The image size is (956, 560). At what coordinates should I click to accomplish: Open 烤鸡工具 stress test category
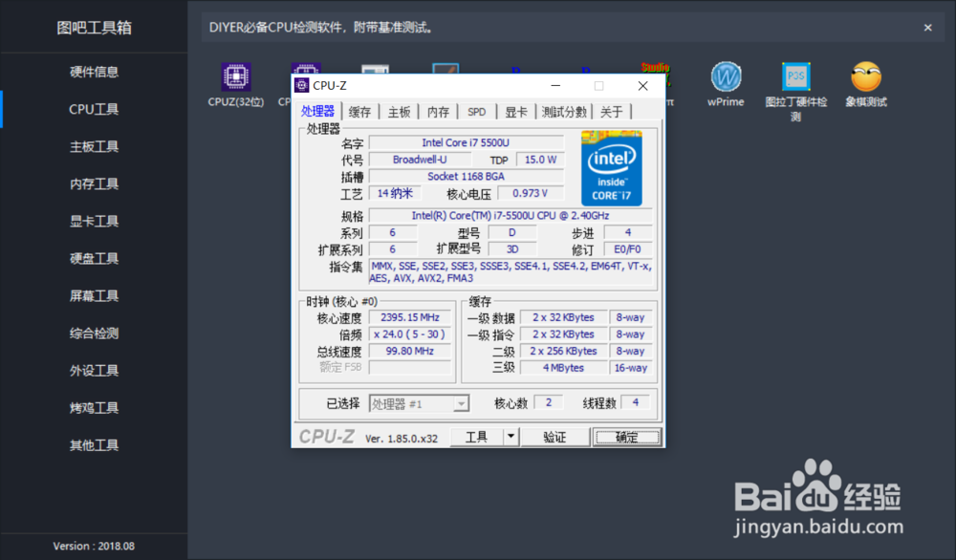click(94, 408)
